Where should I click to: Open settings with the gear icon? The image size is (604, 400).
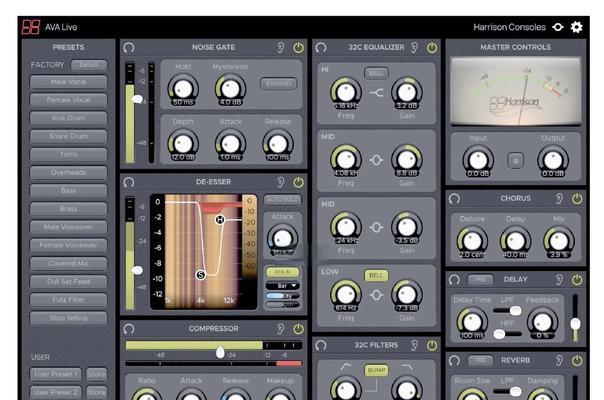pos(576,27)
